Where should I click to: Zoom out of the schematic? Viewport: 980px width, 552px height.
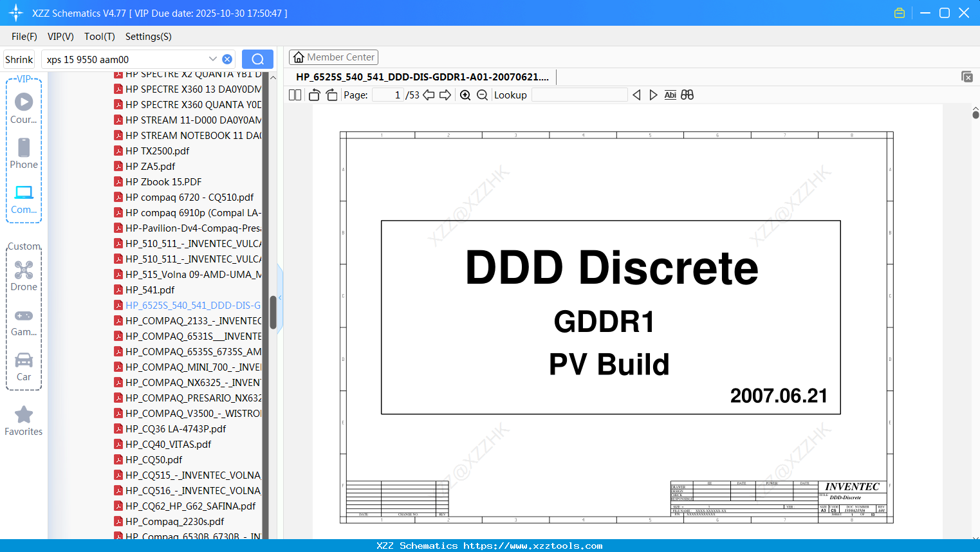click(482, 95)
